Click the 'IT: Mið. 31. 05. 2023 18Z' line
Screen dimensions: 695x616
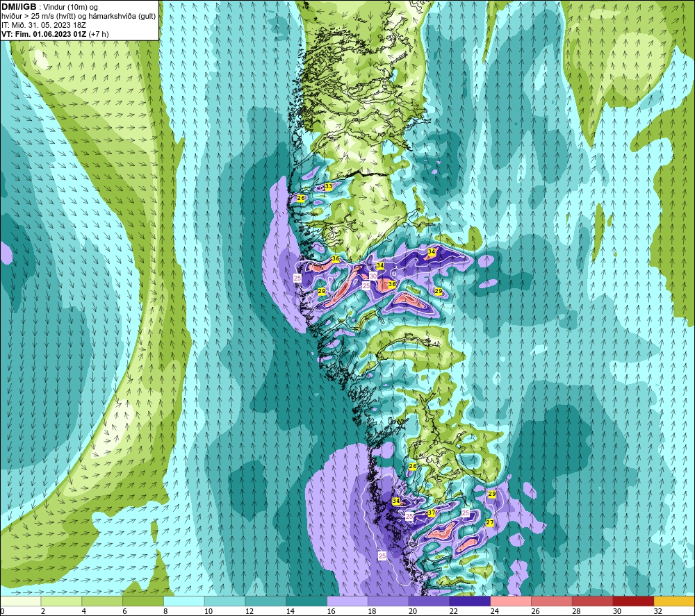point(44,25)
